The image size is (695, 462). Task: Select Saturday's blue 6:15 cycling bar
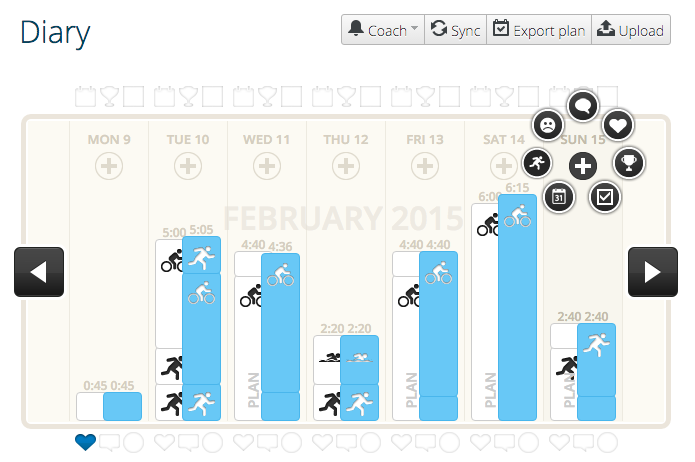[x=517, y=307]
